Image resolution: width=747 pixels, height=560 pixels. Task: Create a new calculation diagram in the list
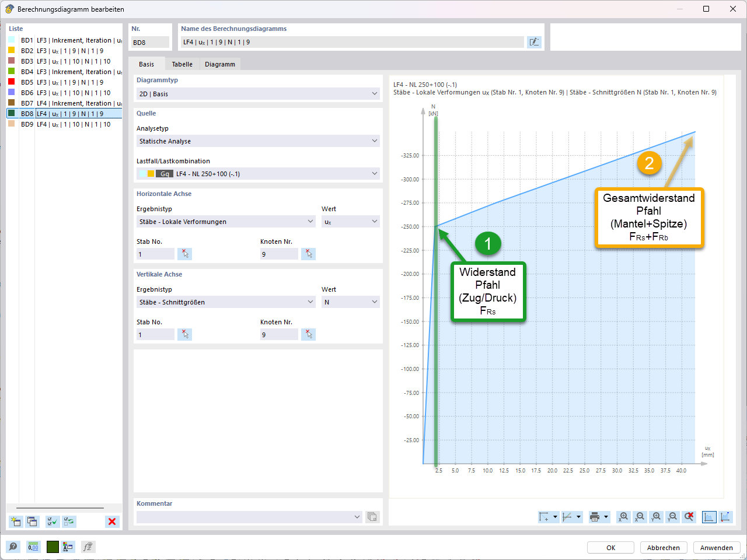pos(16,521)
